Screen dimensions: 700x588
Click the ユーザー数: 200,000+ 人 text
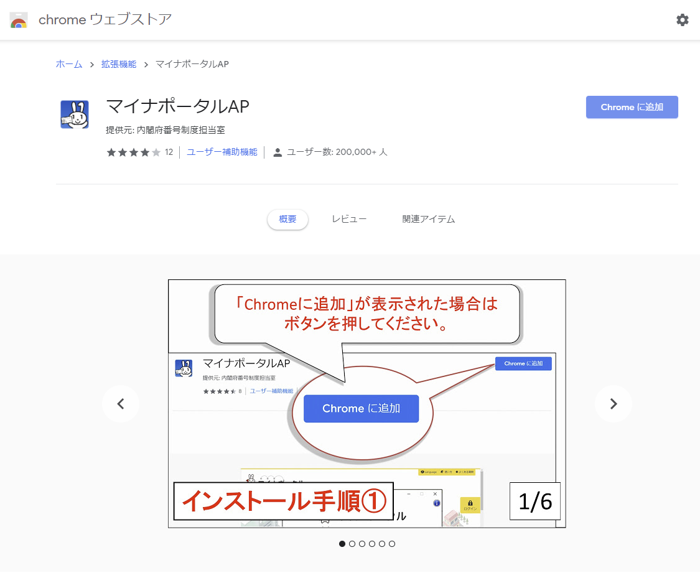click(337, 152)
